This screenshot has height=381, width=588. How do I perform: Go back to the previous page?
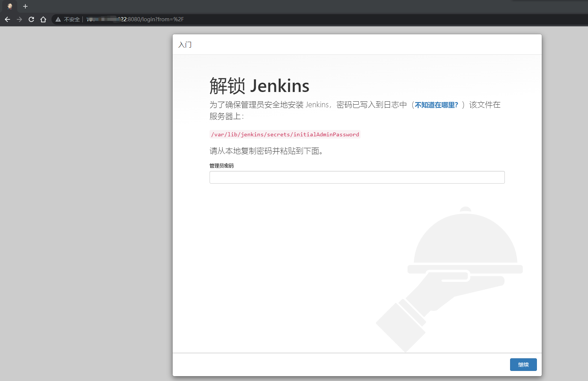pyautogui.click(x=7, y=19)
